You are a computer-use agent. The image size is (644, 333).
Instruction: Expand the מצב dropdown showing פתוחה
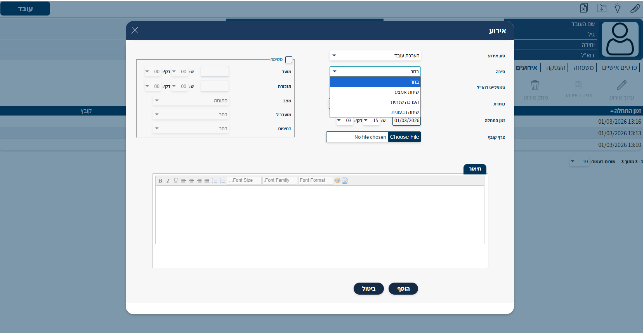[x=191, y=100]
